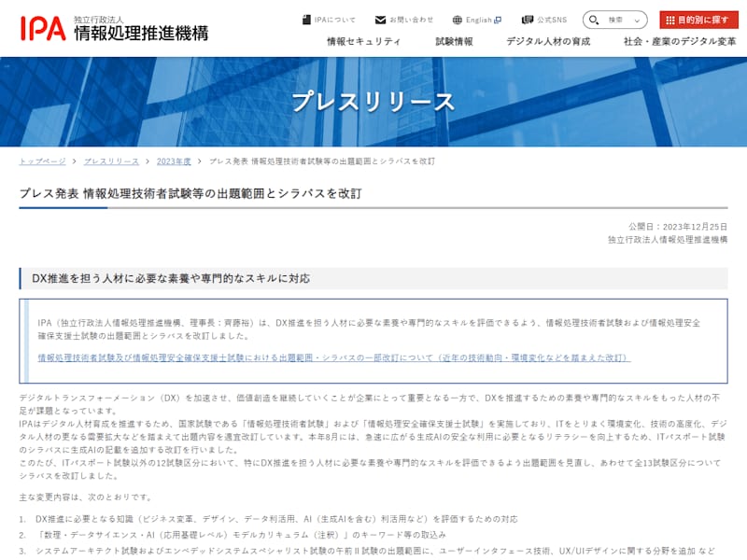This screenshot has width=747, height=560.
Task: Open the 出題範囲・シラバスの一部改訂 link
Action: [x=333, y=357]
